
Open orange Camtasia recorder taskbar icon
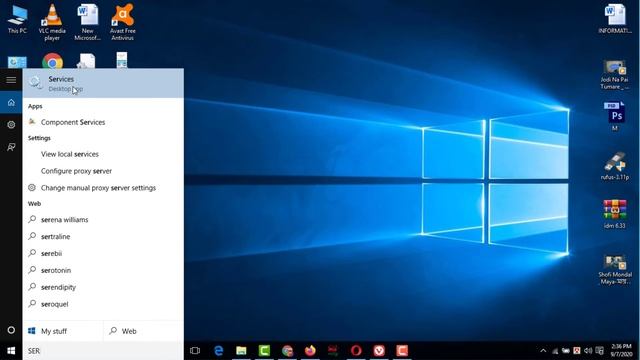(402, 351)
